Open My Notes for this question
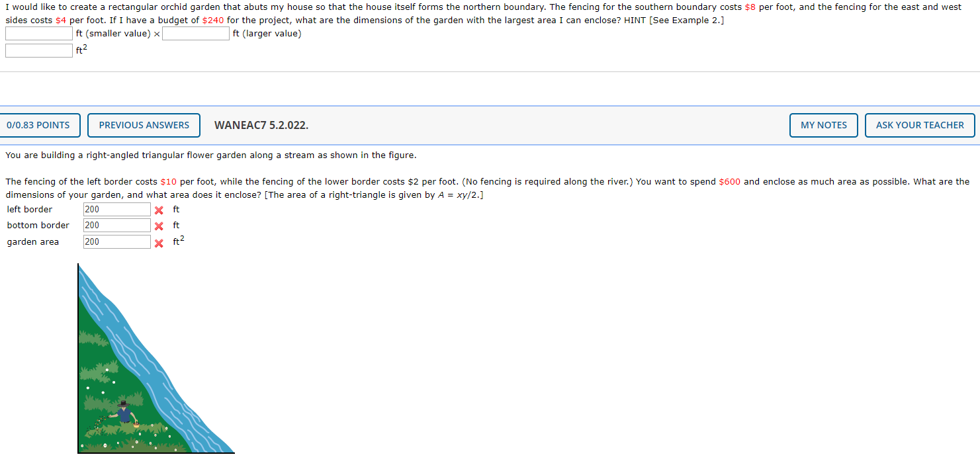 (823, 125)
